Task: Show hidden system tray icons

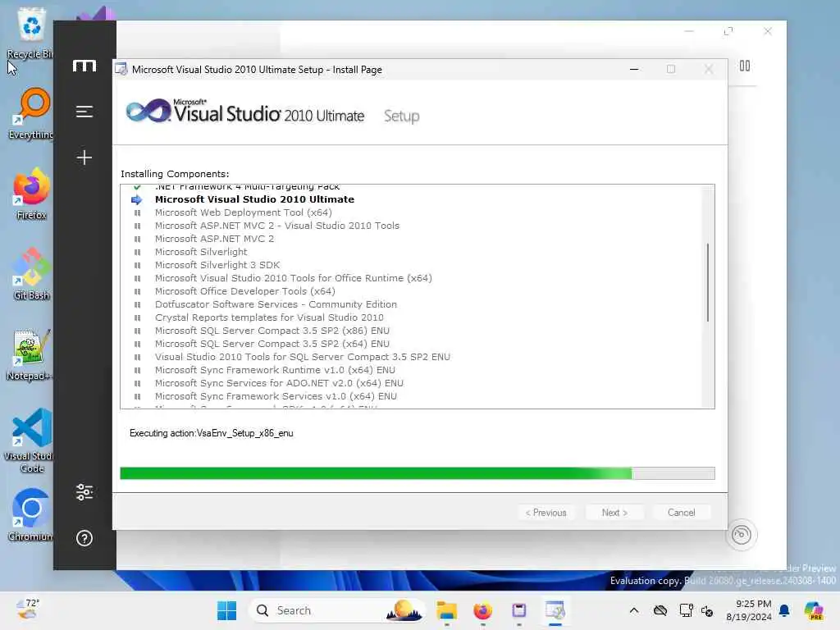Action: tap(634, 610)
